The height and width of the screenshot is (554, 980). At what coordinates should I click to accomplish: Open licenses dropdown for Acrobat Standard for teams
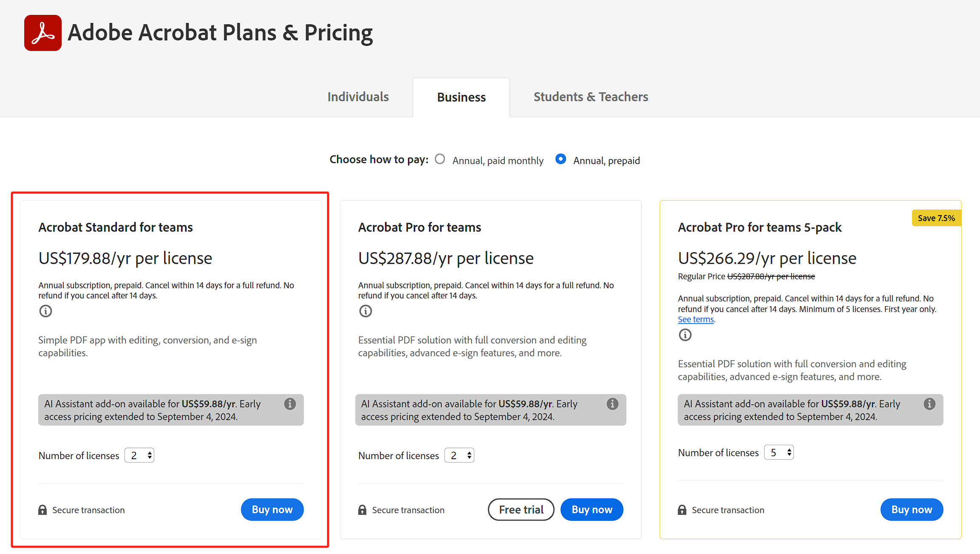point(139,455)
